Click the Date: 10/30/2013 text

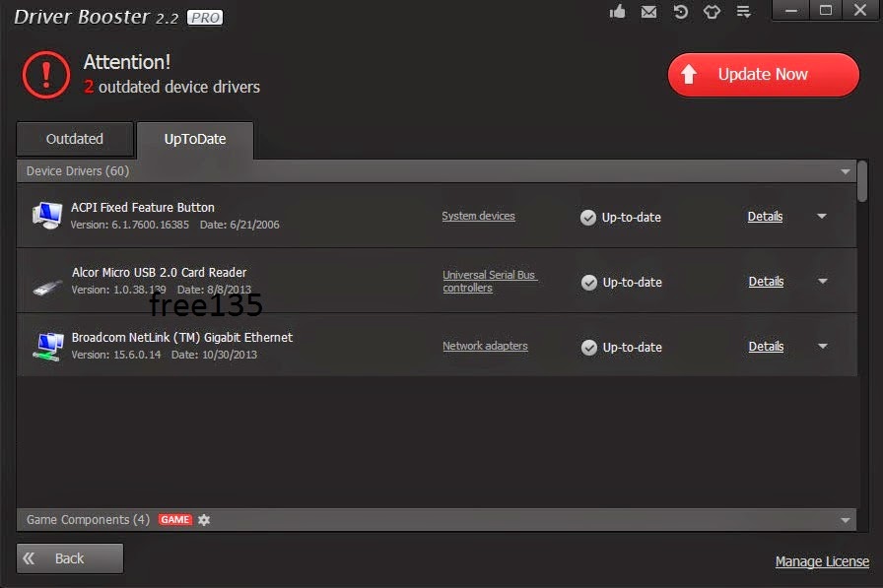point(214,355)
